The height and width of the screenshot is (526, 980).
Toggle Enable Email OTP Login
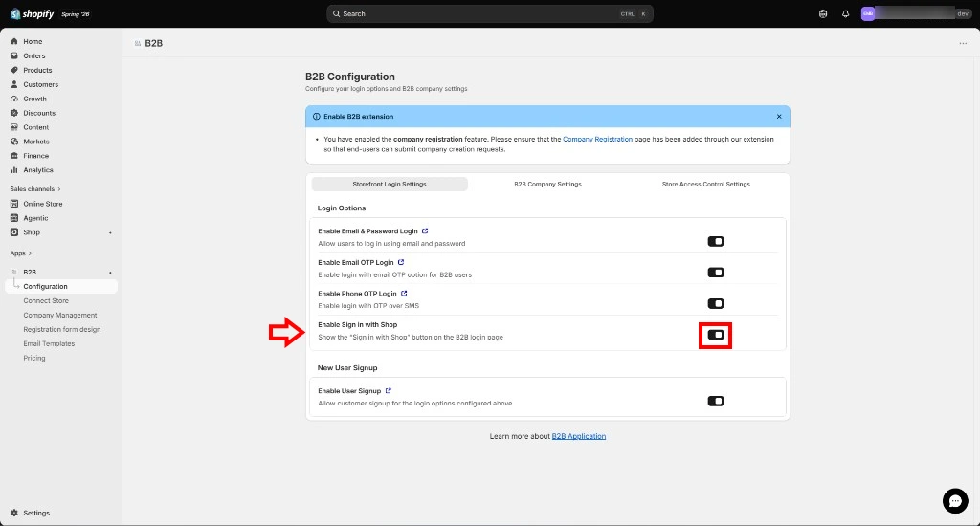[716, 273]
